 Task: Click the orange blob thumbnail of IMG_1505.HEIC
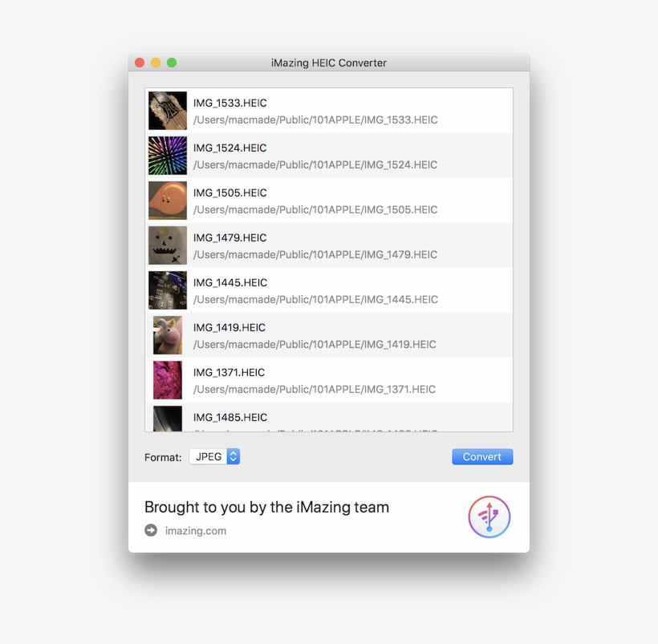[x=167, y=200]
